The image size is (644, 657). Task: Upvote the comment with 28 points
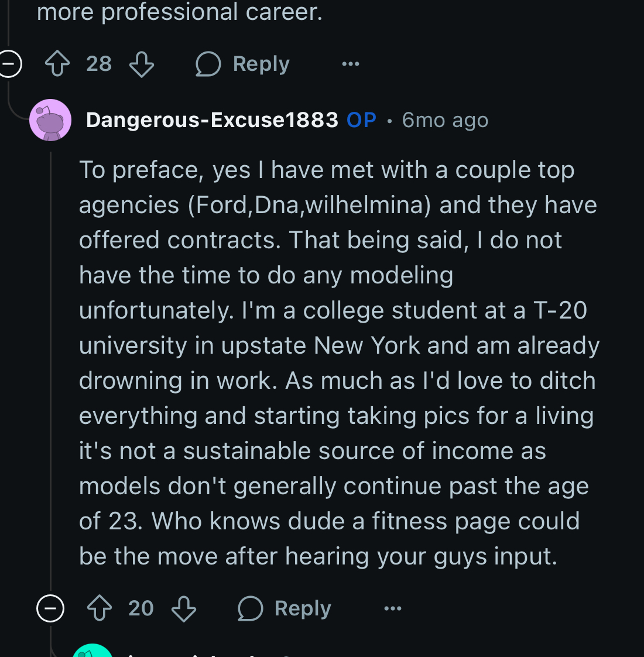(57, 64)
